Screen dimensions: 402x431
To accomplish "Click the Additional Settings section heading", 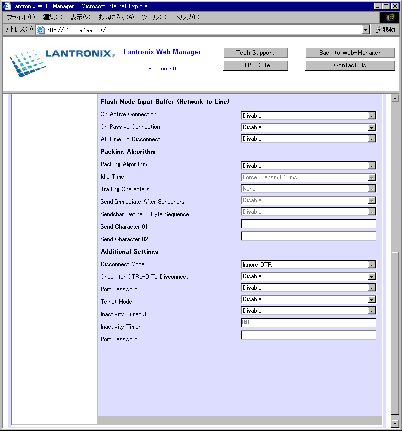I will (130, 252).
